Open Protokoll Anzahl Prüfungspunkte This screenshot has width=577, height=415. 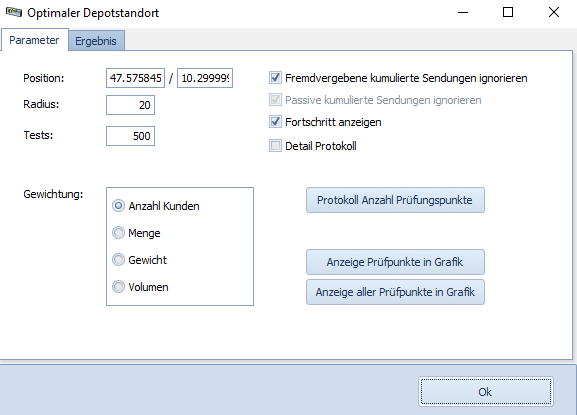click(x=395, y=200)
